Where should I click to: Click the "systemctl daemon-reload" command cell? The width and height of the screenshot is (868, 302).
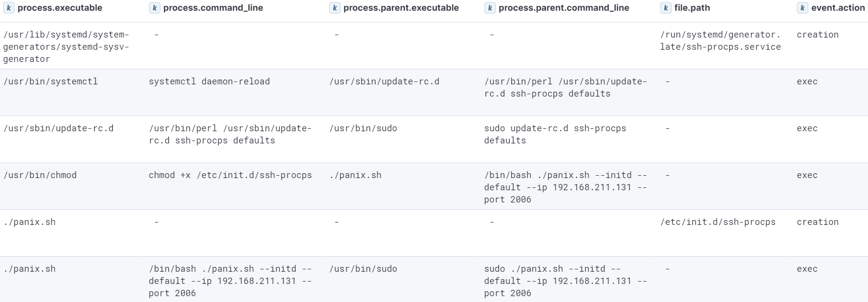click(x=209, y=81)
